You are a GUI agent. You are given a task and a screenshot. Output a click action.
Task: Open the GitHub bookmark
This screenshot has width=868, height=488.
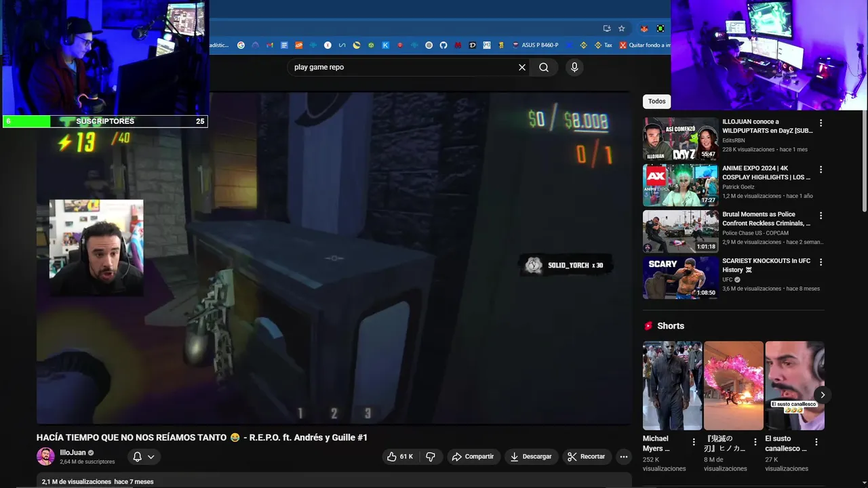(x=443, y=45)
